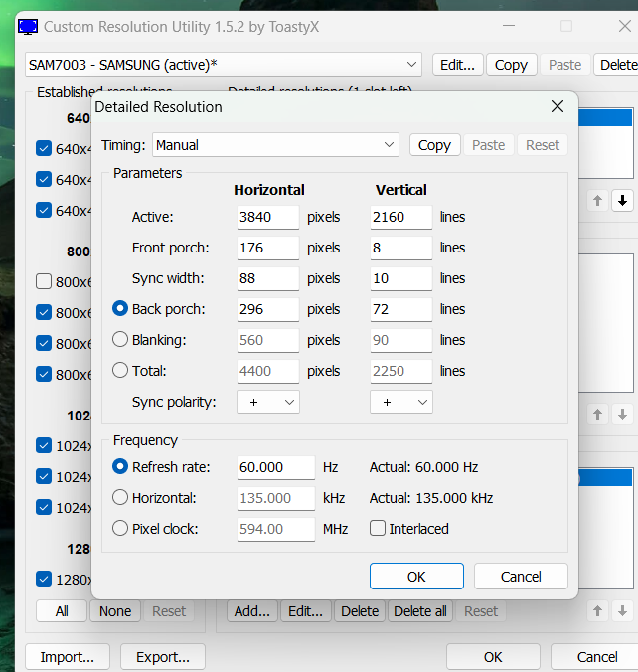This screenshot has width=638, height=672.
Task: Click the black down arrow button
Action: point(622,201)
